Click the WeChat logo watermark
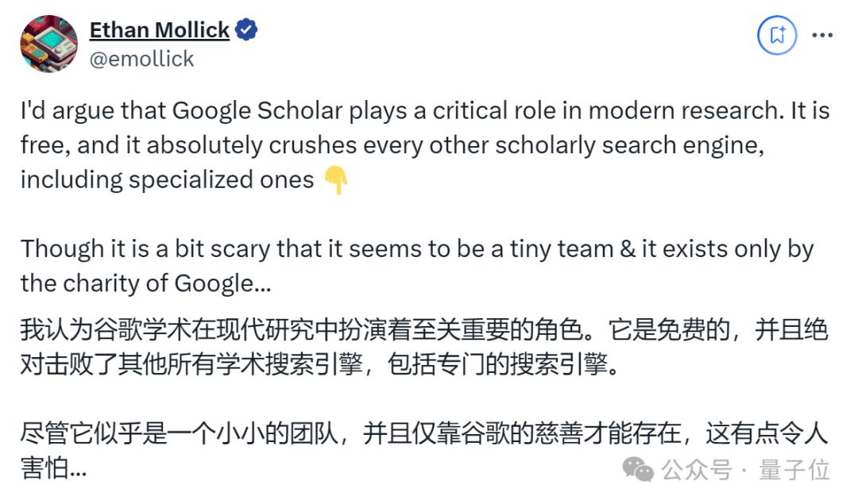The width and height of the screenshot is (858, 504). point(638,469)
